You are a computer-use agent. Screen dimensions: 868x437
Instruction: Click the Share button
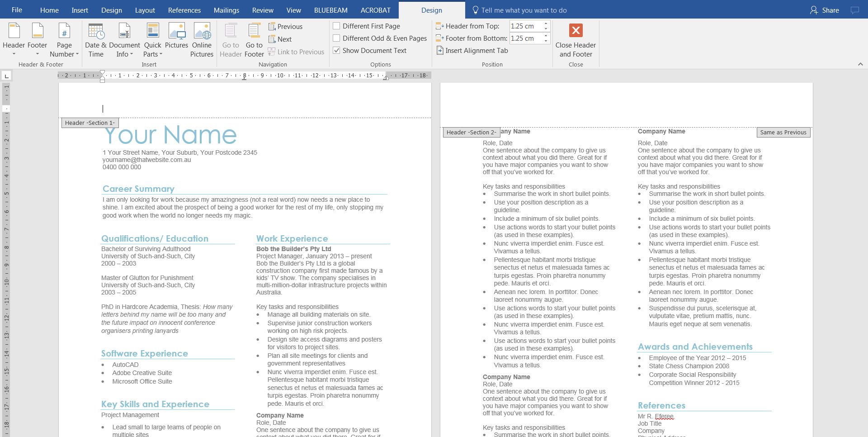[825, 10]
